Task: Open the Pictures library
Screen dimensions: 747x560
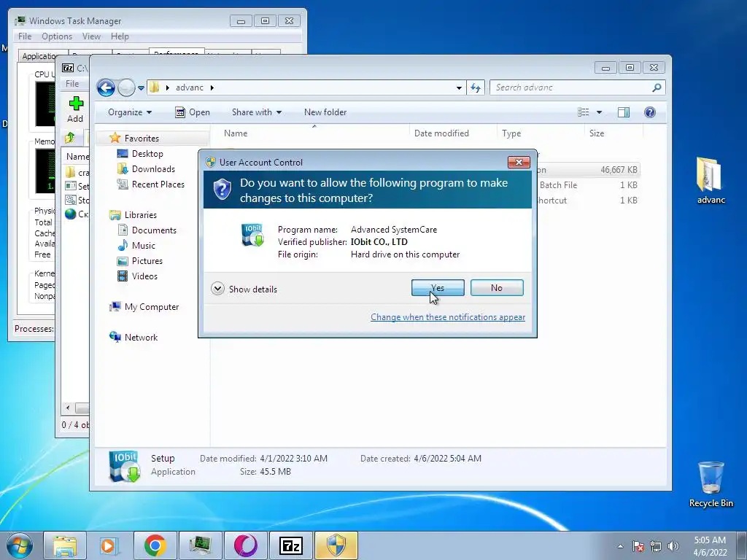Action: [147, 261]
